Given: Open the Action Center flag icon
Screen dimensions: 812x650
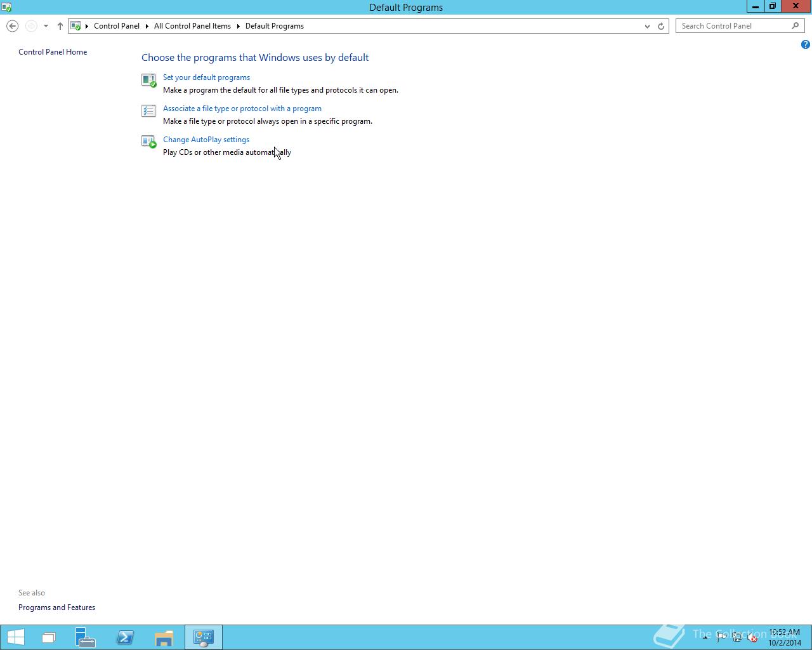Looking at the screenshot, I should [x=721, y=638].
